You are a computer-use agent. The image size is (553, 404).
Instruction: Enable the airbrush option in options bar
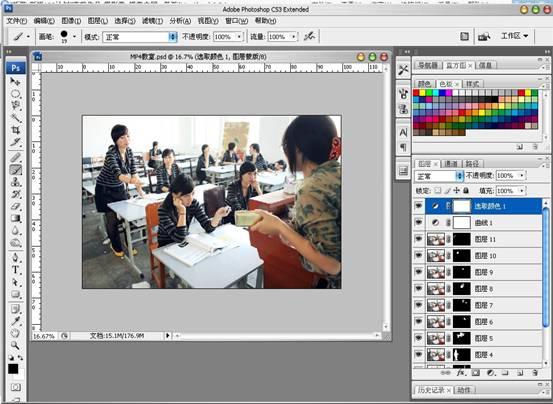[x=309, y=36]
